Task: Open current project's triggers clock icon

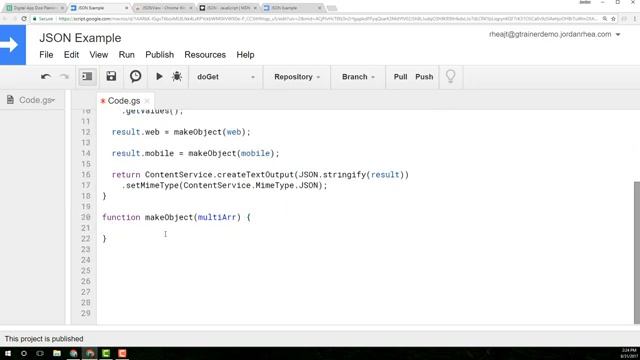Action: pos(136,76)
